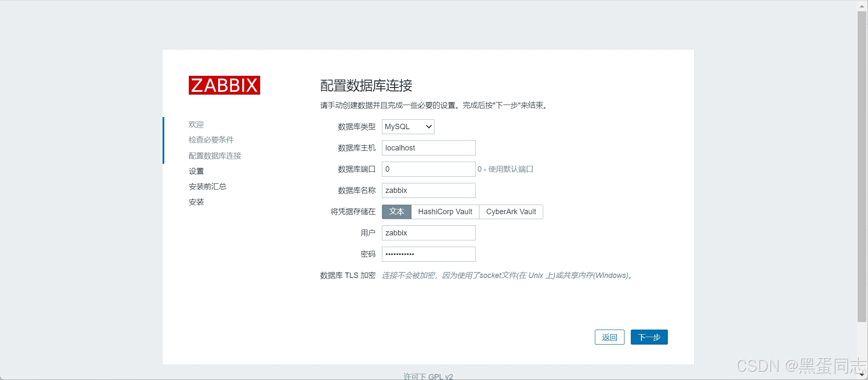Click the '0 - 使用默认端口' hint text
This screenshot has height=380, width=868.
[505, 169]
